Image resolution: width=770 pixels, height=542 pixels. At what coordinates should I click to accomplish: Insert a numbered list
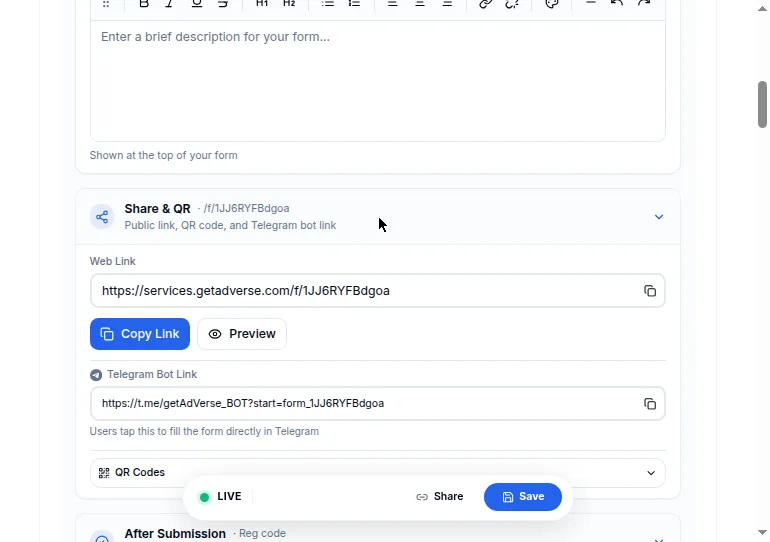[x=354, y=4]
